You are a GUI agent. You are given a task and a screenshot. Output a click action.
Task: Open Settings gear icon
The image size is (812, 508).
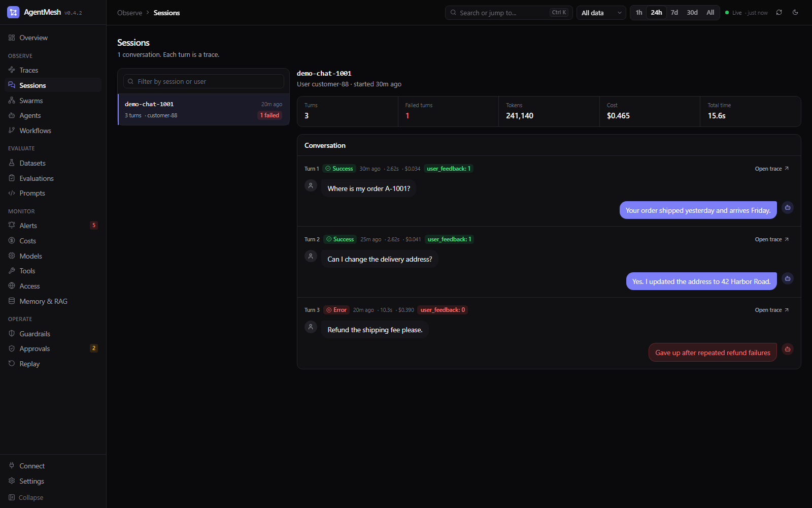point(12,481)
